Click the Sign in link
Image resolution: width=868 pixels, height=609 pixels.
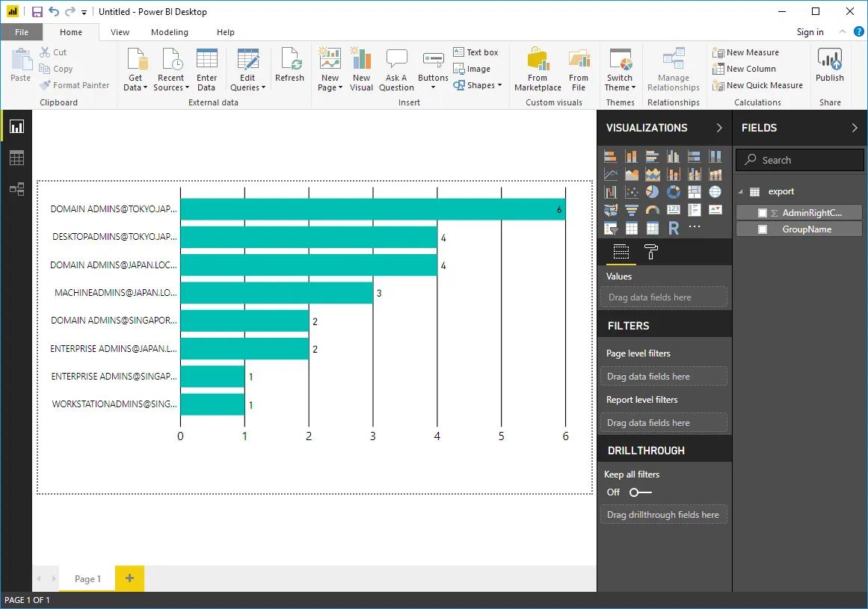coord(810,32)
